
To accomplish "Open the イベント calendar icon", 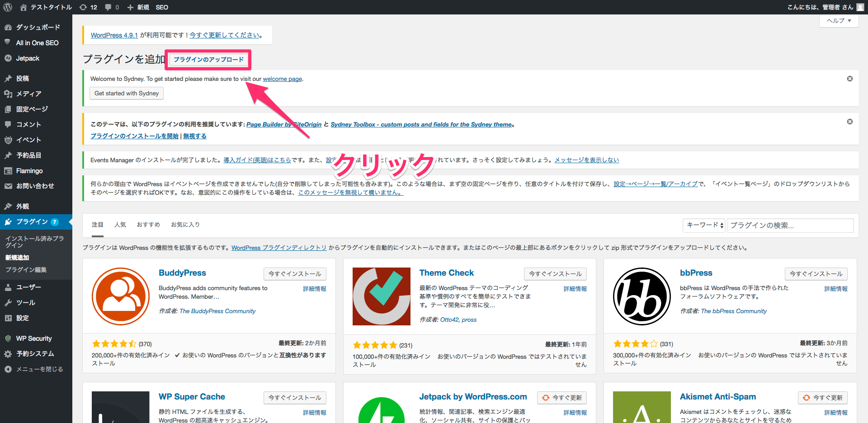I will click(8, 140).
